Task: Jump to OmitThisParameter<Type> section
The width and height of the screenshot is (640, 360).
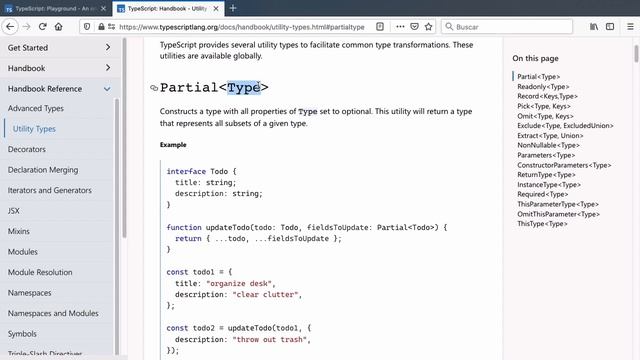Action: [558, 214]
